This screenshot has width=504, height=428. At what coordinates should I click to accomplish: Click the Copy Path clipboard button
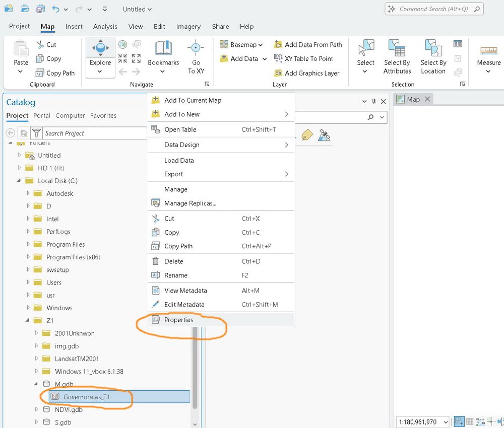pos(55,73)
